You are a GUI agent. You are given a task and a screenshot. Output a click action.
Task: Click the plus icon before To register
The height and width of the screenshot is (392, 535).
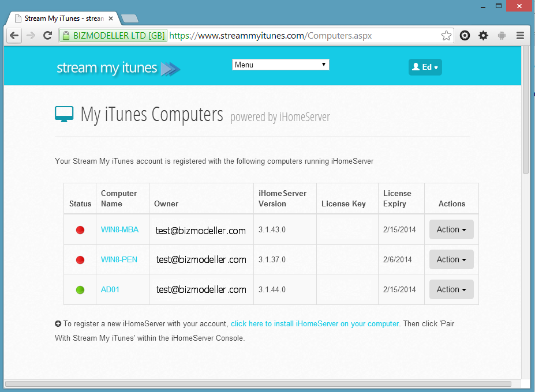pyautogui.click(x=58, y=324)
